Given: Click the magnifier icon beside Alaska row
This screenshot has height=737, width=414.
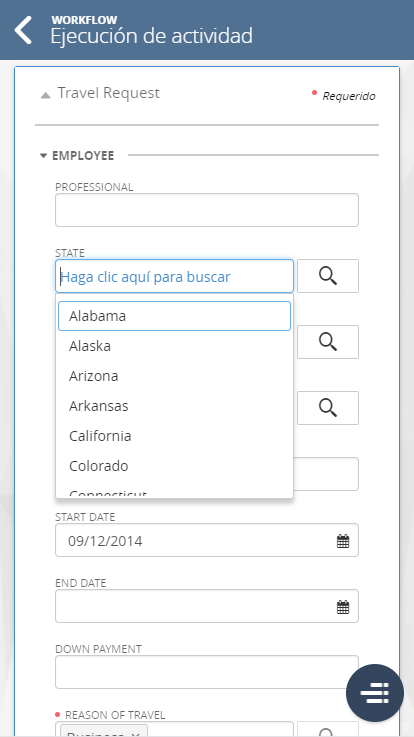Looking at the screenshot, I should [328, 342].
